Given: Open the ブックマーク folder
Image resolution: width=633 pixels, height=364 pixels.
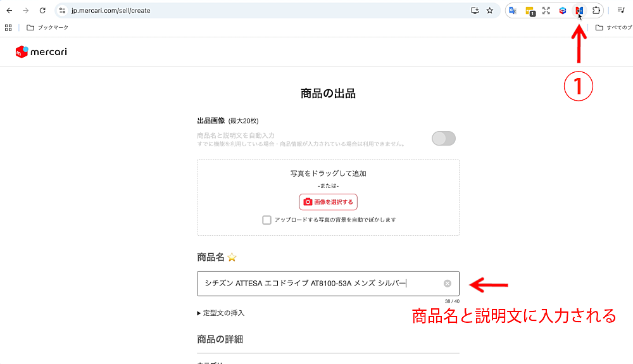Looking at the screenshot, I should [x=47, y=27].
